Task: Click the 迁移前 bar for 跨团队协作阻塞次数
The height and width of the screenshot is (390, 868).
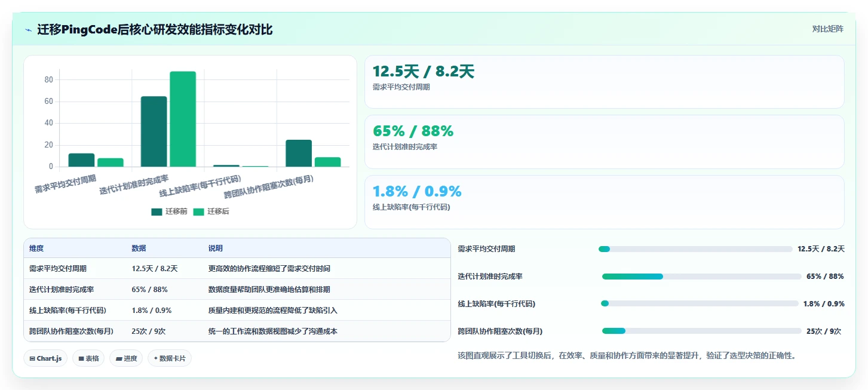Action: (299, 153)
